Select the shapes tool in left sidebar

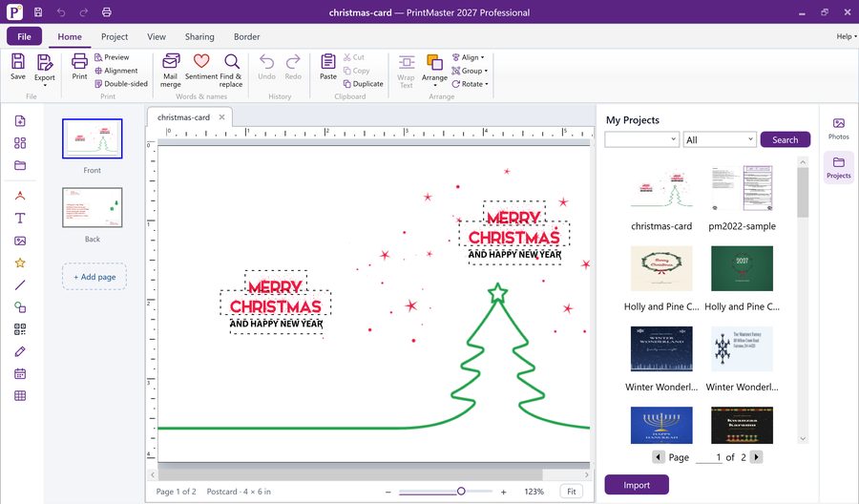pyautogui.click(x=20, y=307)
